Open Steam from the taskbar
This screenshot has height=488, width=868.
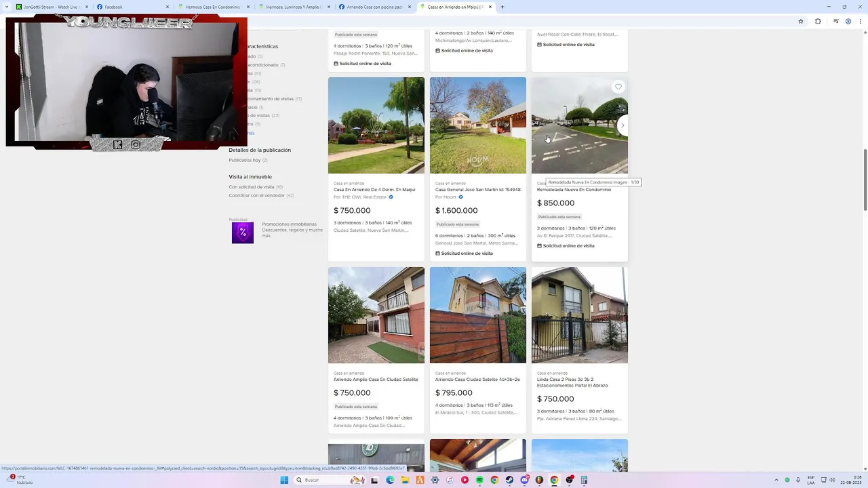(509, 480)
